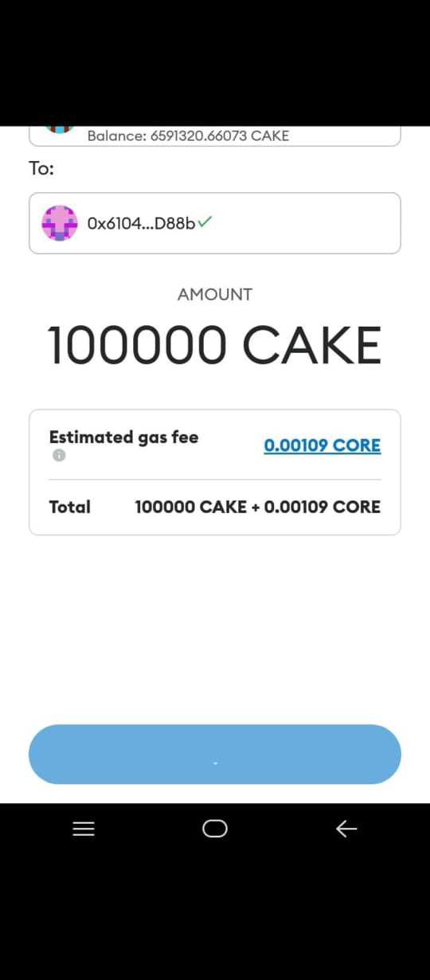Image resolution: width=430 pixels, height=980 pixels.
Task: Go back using Android back arrow
Action: [x=346, y=829]
